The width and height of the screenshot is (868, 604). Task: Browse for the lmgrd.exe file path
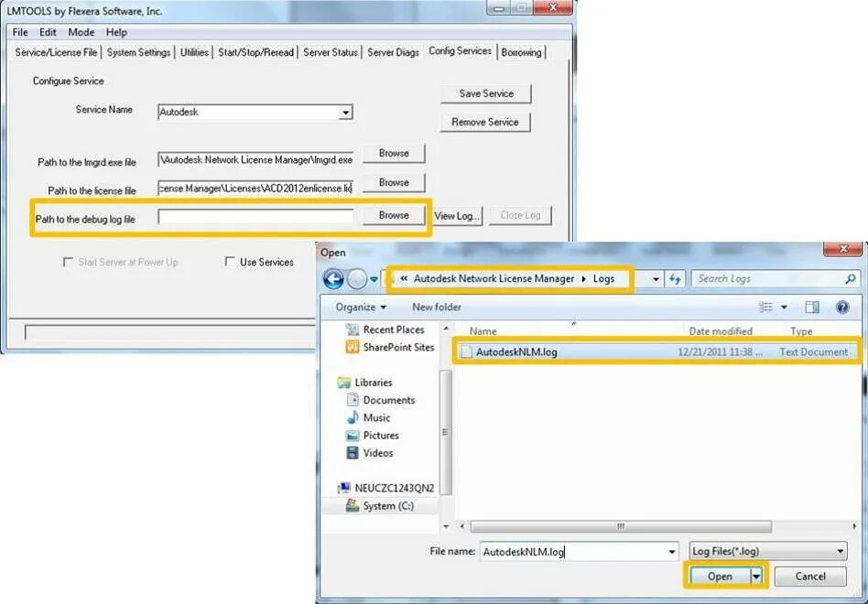pos(394,153)
